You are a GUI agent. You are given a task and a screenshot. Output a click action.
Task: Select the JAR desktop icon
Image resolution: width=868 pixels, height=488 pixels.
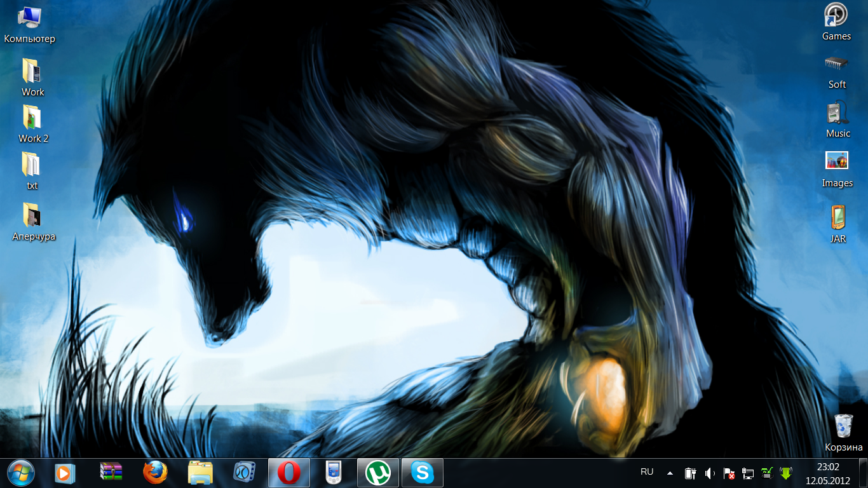(x=838, y=224)
